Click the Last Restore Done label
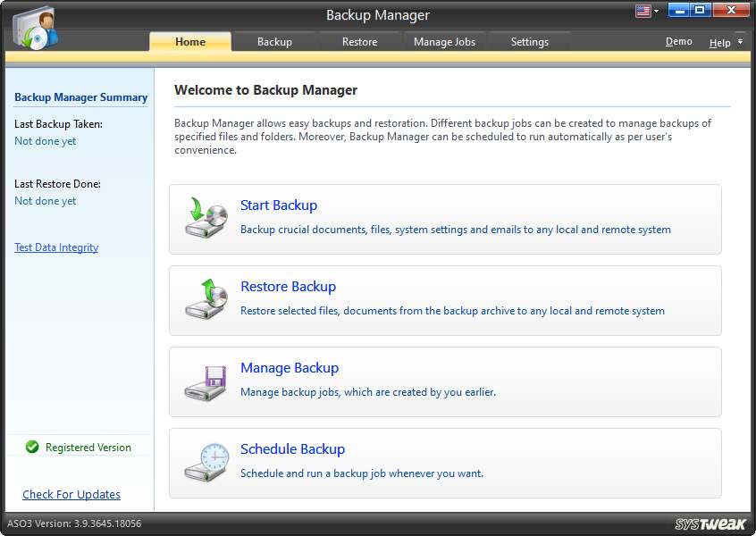This screenshot has width=756, height=536. (57, 184)
